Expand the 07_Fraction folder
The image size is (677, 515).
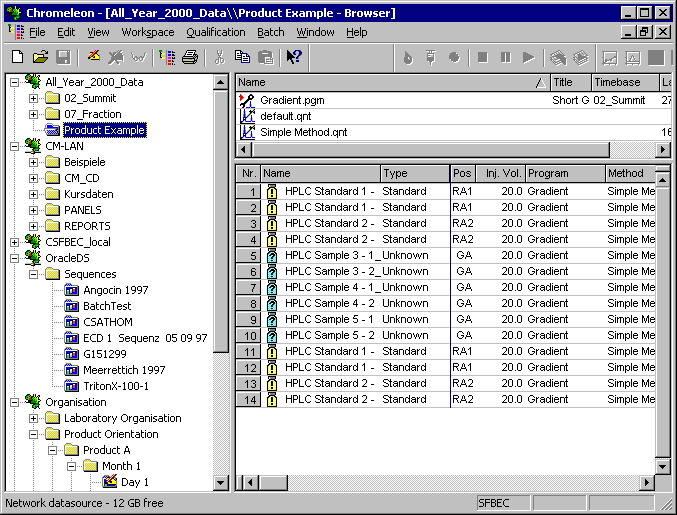click(x=33, y=114)
